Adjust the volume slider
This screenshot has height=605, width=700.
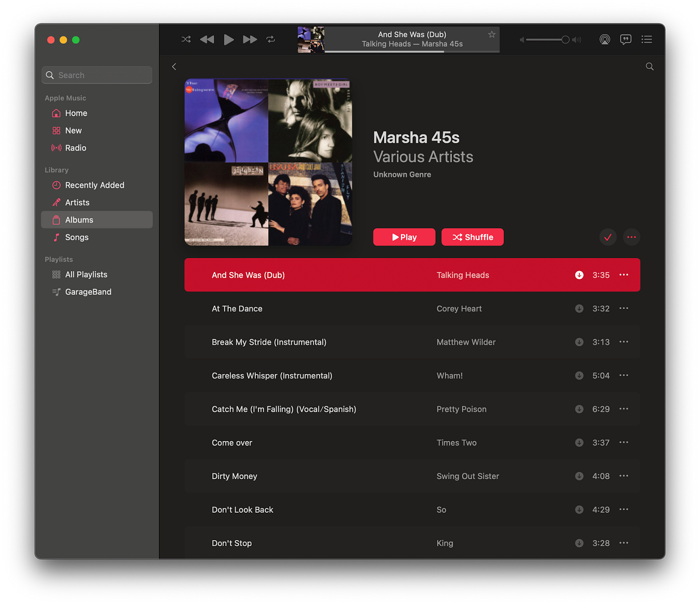pos(548,39)
